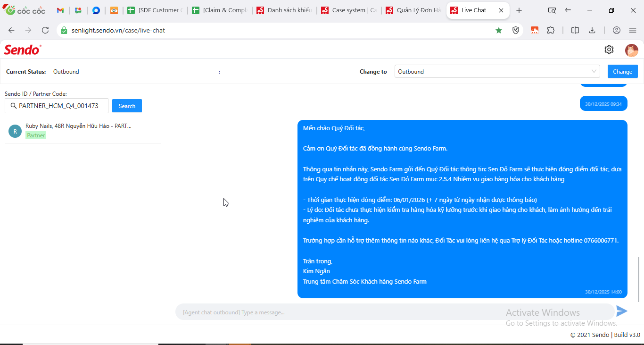Click the --:-- status timer
Viewport: 644px width, 345px height.
pyautogui.click(x=219, y=72)
